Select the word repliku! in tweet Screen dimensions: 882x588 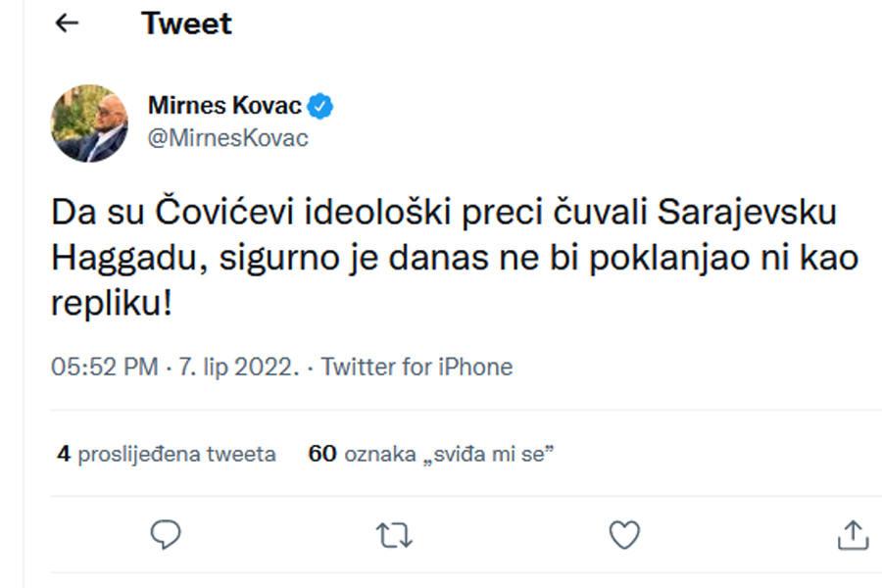112,304
